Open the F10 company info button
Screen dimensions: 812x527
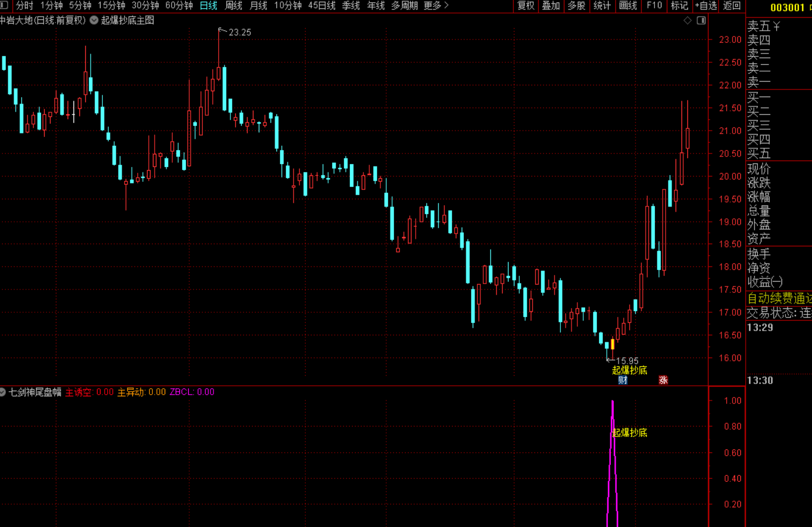coord(654,5)
